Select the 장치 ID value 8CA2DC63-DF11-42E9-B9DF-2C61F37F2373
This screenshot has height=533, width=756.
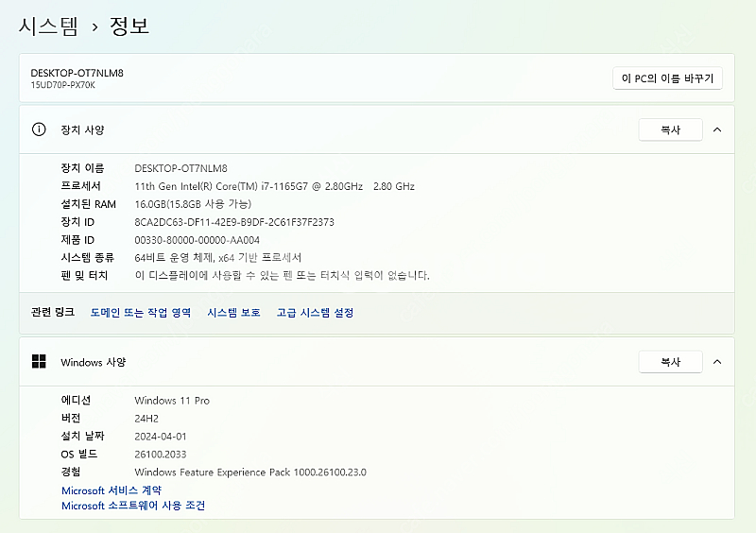point(234,222)
